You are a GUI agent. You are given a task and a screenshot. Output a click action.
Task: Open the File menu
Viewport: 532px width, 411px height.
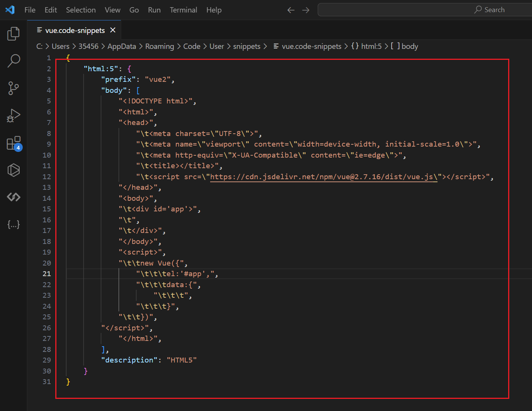[30, 10]
